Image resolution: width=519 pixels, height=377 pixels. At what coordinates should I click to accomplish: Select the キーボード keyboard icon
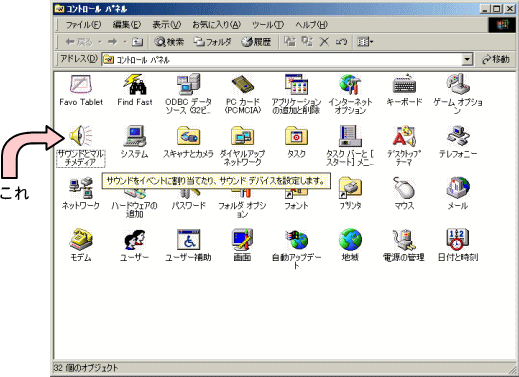point(404,84)
